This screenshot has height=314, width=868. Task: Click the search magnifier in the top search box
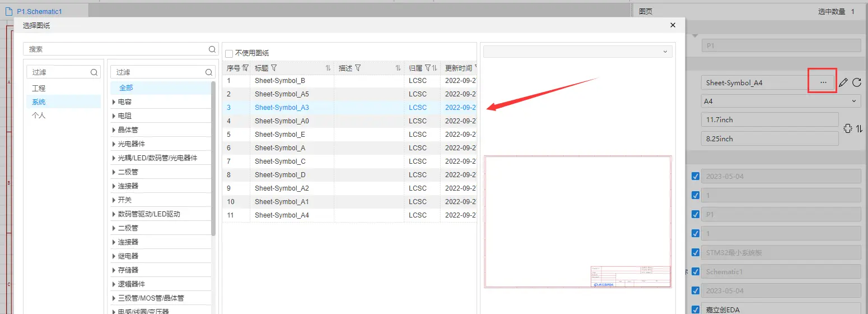(212, 49)
